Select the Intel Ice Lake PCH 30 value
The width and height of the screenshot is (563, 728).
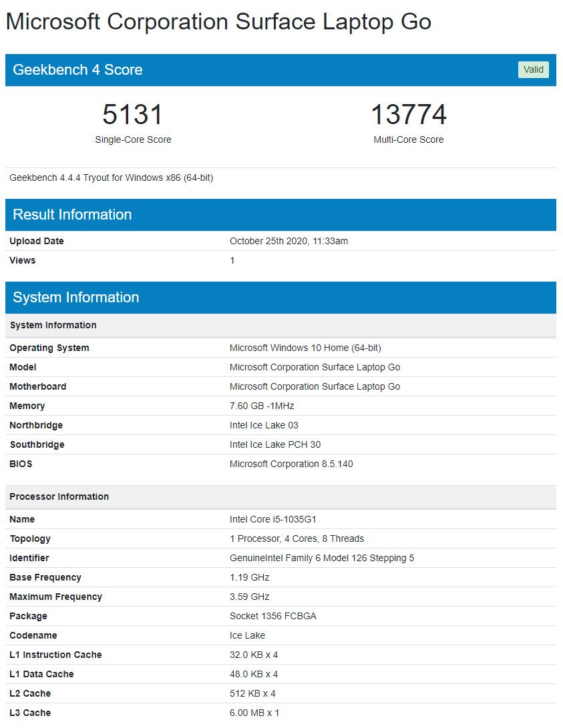pos(275,445)
